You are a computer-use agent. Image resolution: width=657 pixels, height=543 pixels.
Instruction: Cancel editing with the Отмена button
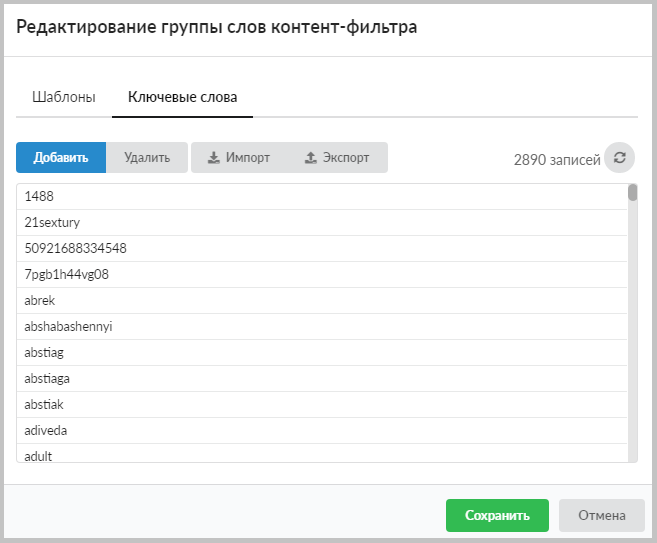coord(602,515)
